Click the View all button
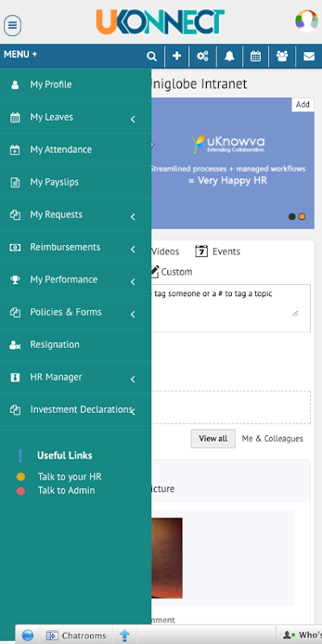 click(x=213, y=439)
